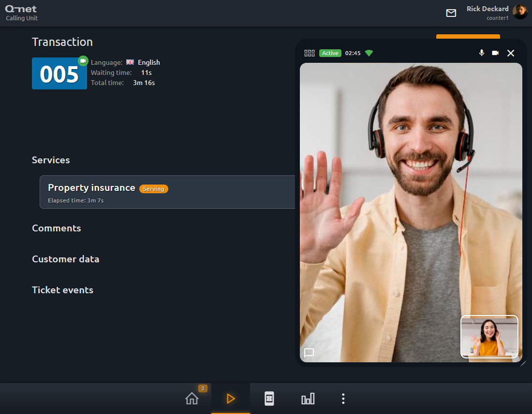This screenshot has width=532, height=414.
Task: Click the Active call status badge
Action: pos(330,53)
